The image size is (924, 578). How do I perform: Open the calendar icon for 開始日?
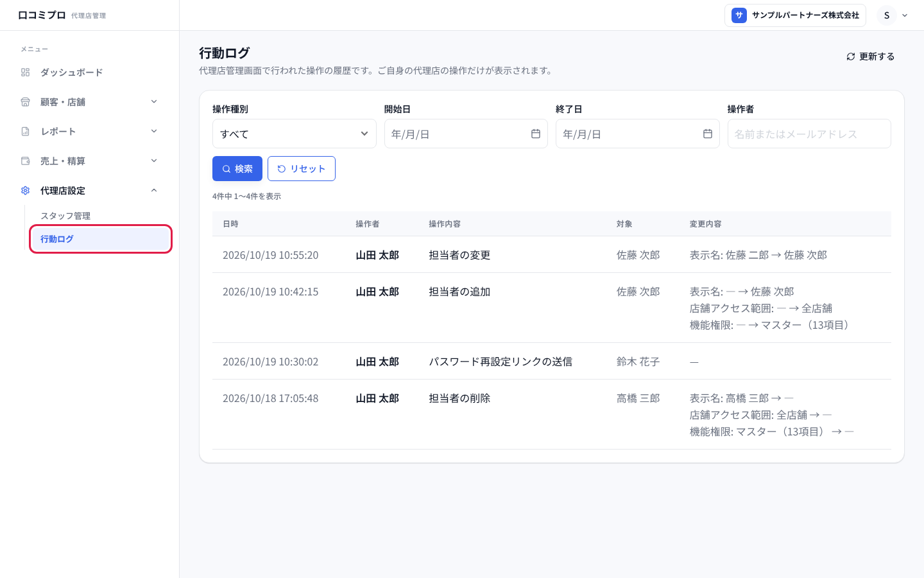536,134
